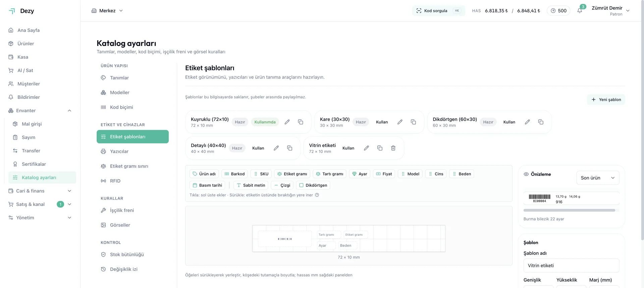Viewport: 644px width, 288px height.
Task: Delete the Vitrin etiketi template
Action: click(393, 148)
